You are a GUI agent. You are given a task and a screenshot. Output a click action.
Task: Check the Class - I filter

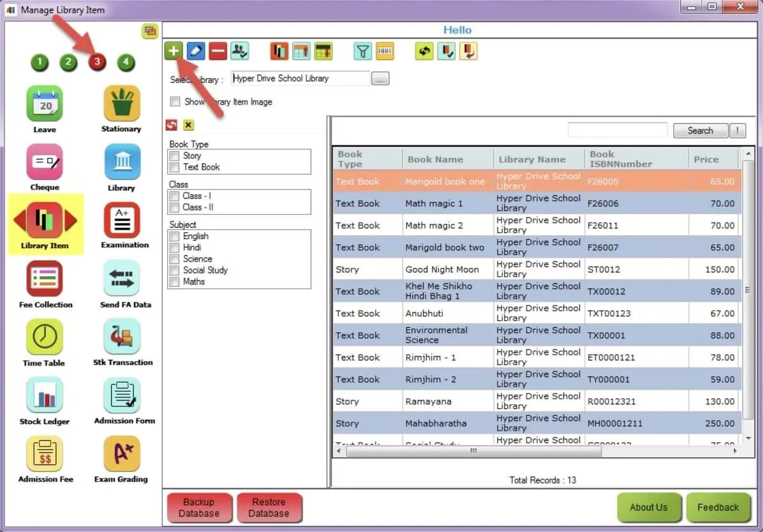tap(174, 196)
